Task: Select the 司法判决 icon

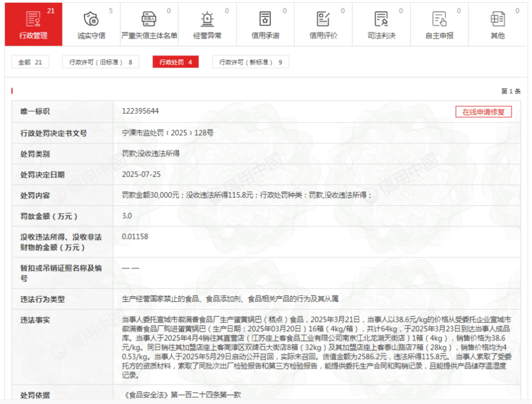Action: [x=381, y=18]
